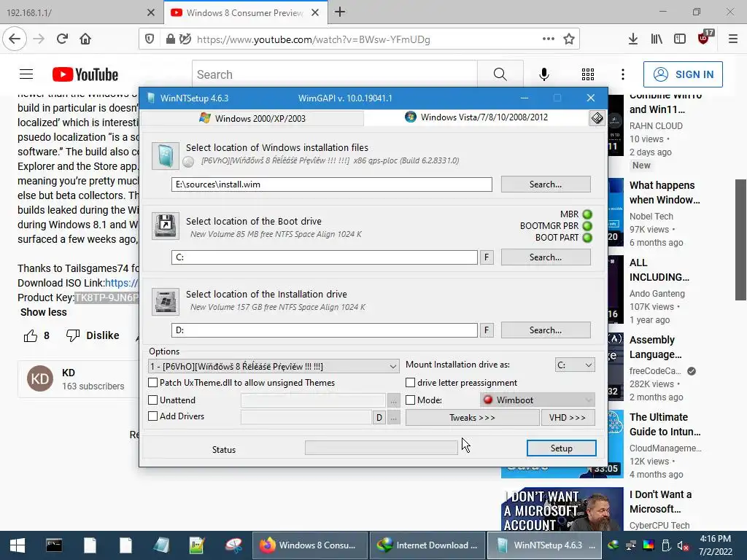Viewport: 747px width, 560px height.
Task: Open Tweaks options in WinNTSetup
Action: point(472,418)
